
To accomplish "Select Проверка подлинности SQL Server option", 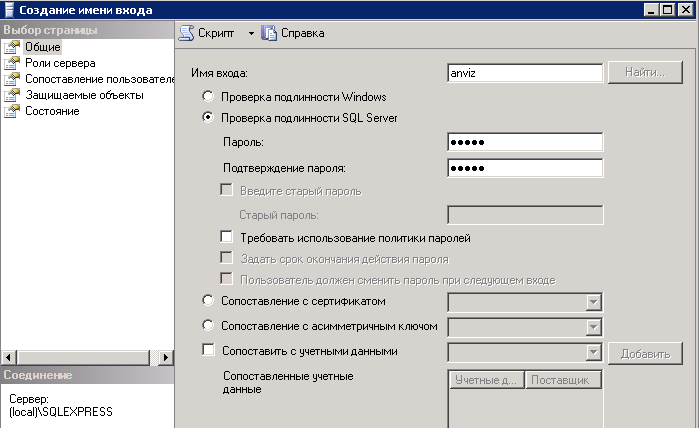I will [208, 117].
